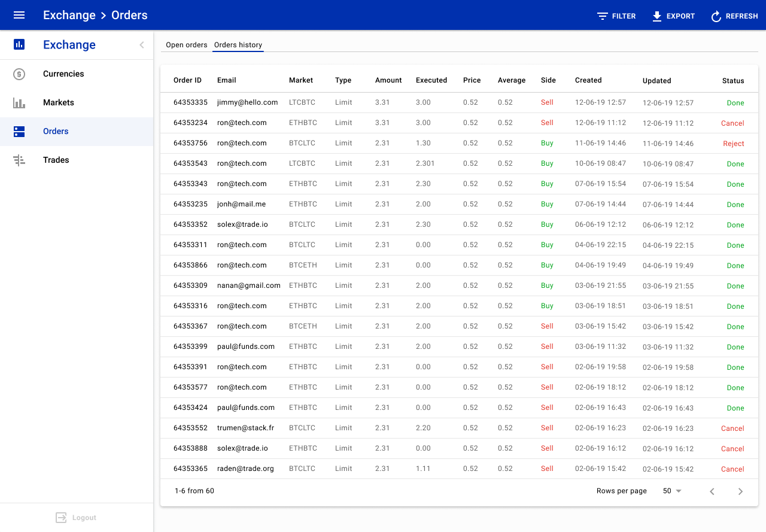Viewport: 766px width, 532px height.
Task: Click order ID 64353311
Action: [190, 245]
